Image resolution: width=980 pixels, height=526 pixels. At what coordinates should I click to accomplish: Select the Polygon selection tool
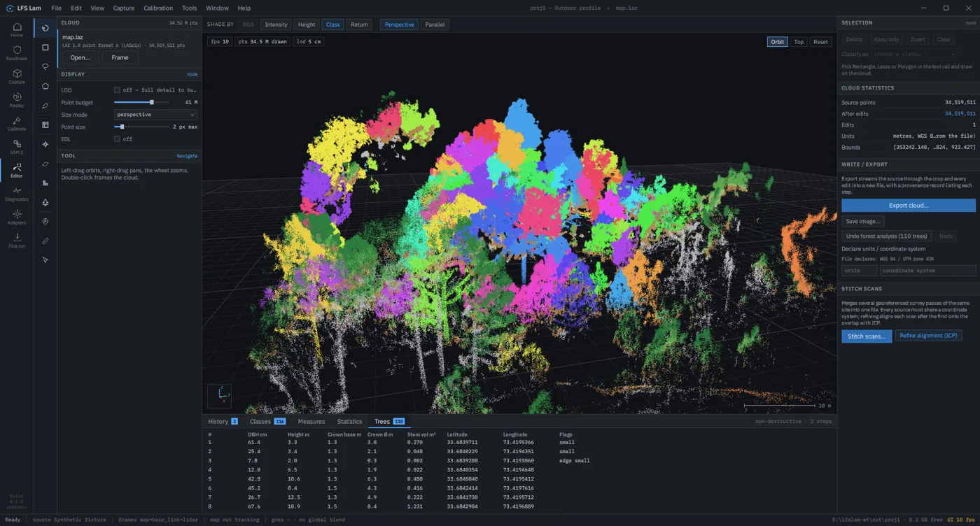pyautogui.click(x=45, y=87)
